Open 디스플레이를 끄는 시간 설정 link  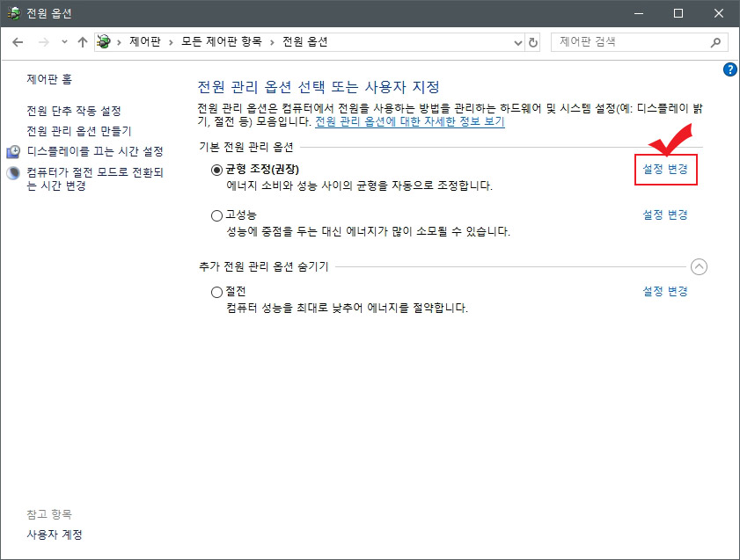coord(95,151)
